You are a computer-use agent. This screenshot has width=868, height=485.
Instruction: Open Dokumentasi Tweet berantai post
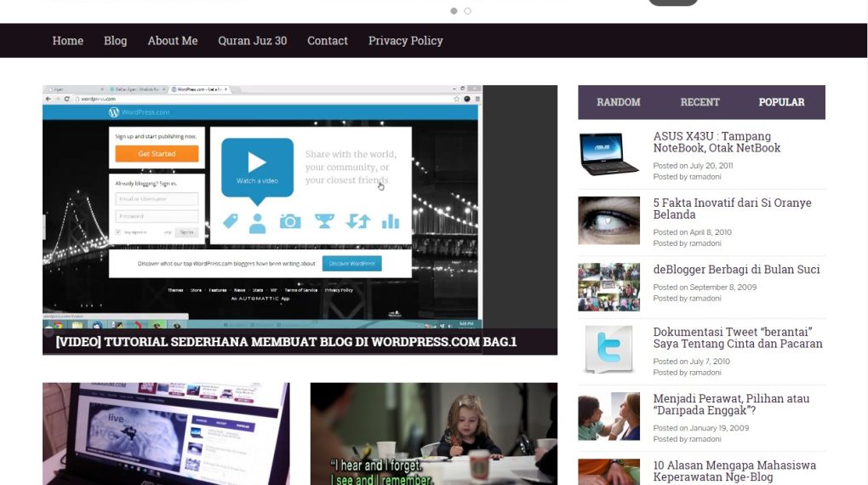click(x=737, y=338)
